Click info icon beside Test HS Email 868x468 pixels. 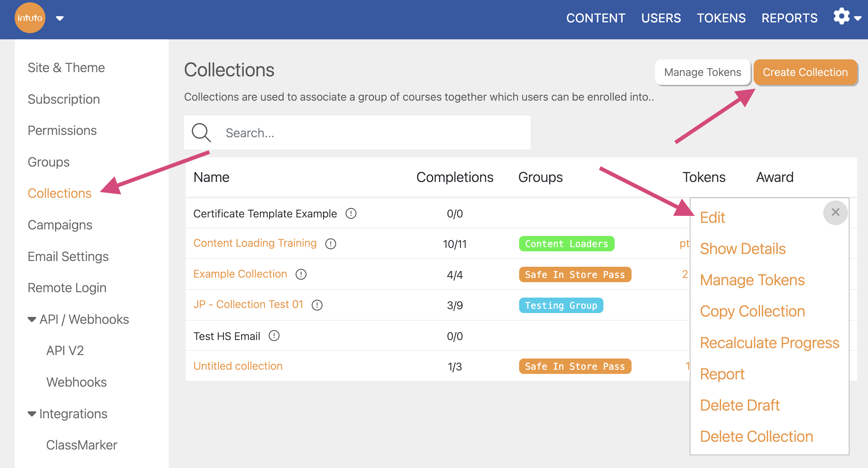[274, 336]
